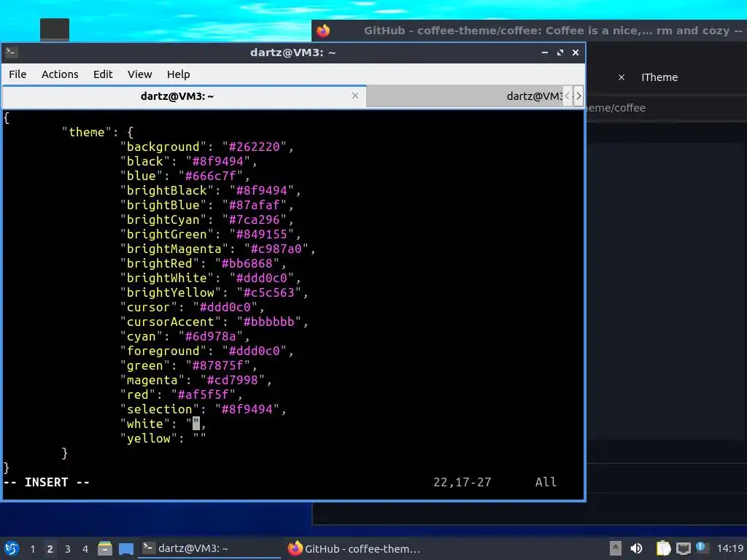Screen dimensions: 747x560
Task: Open the clipboard manager tray icon
Action: [x=663, y=548]
